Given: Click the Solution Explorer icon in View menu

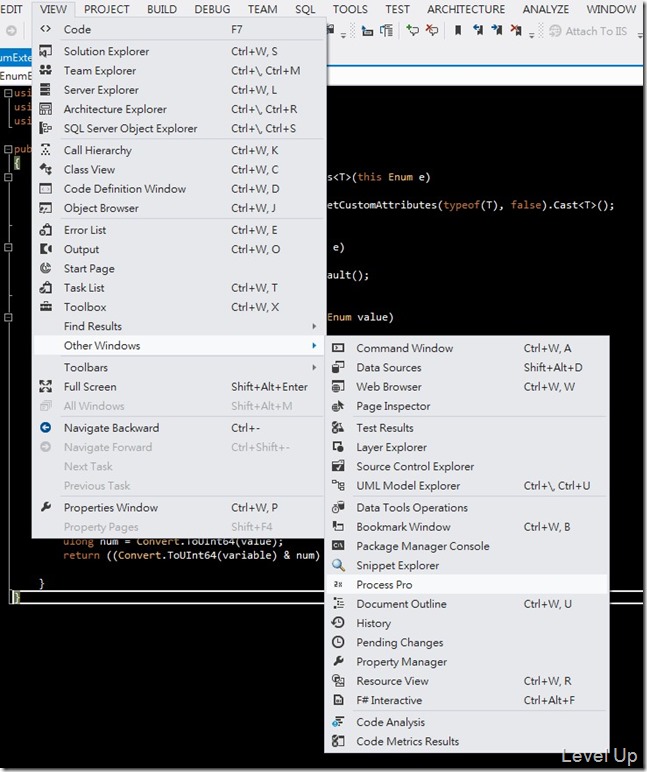Looking at the screenshot, I should tap(46, 51).
